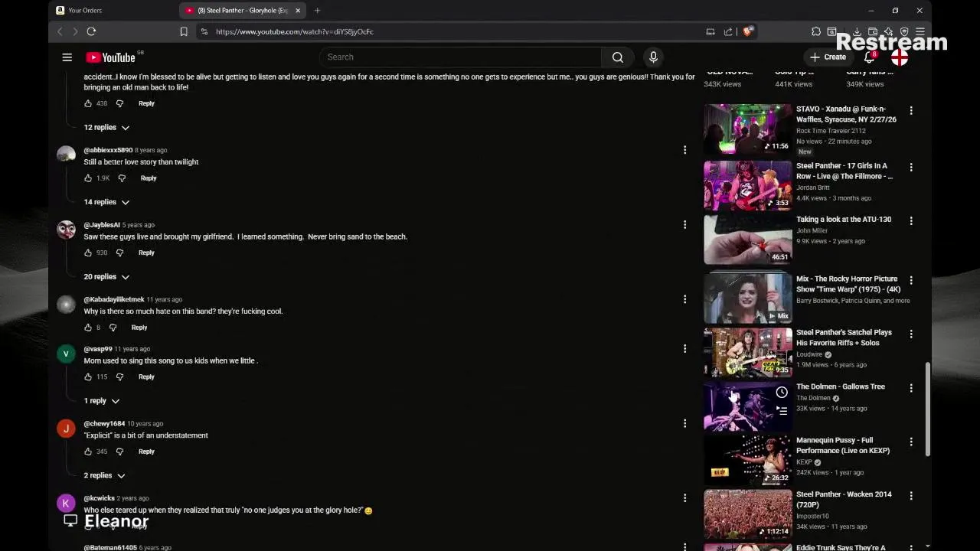980x551 pixels.
Task: Open options for STAVO Xanadu video
Action: point(911,111)
